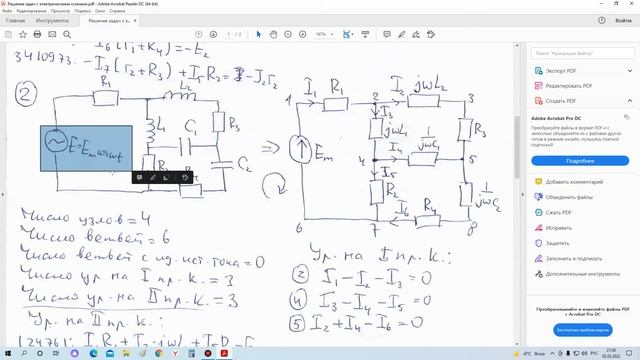Open the Просмотр menu
The image size is (640, 360).
pos(60,11)
